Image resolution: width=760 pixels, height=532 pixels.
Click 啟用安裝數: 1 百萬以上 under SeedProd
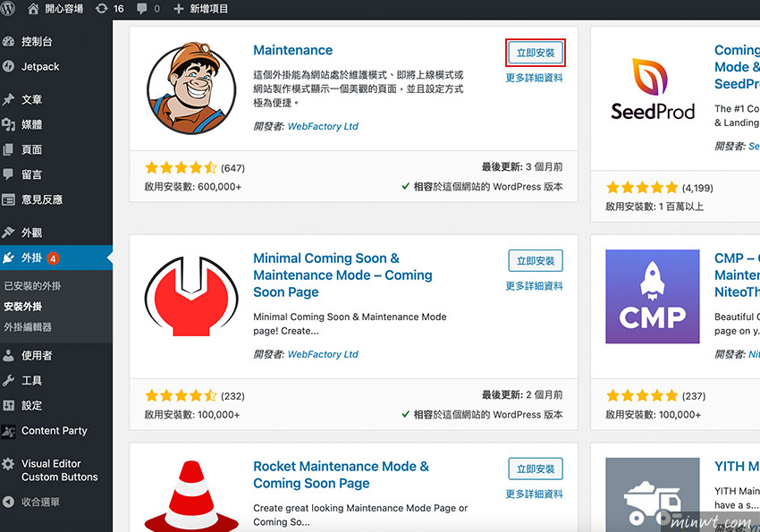(654, 207)
